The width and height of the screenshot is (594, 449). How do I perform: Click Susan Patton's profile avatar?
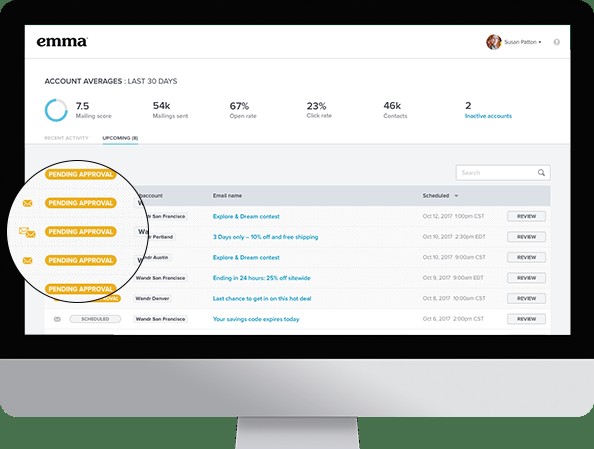494,42
